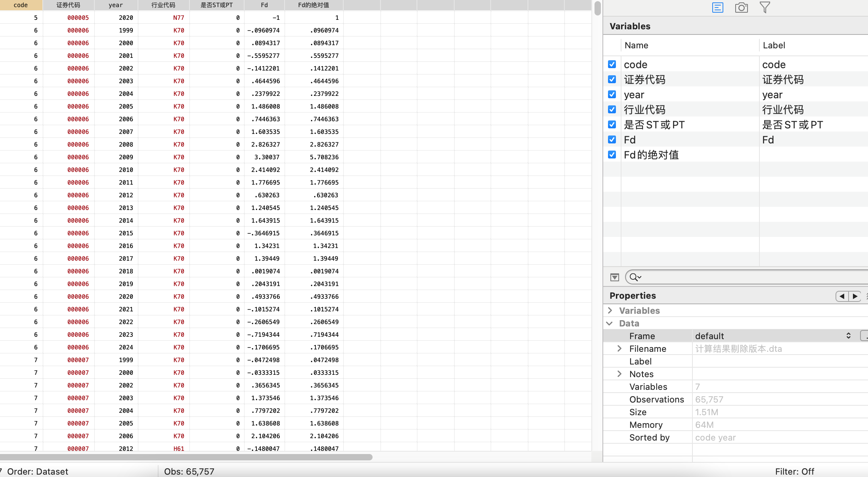
Task: Expand the Filename property row
Action: (619, 349)
